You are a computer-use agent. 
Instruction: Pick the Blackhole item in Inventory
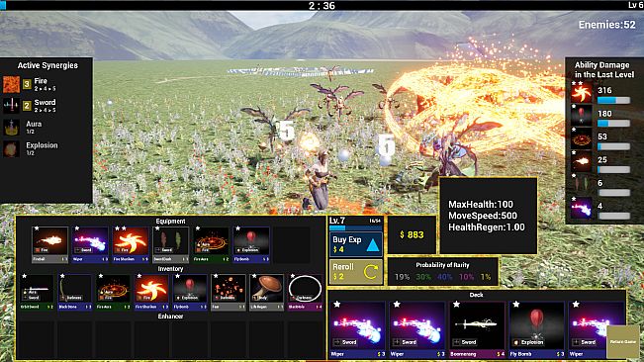click(305, 292)
